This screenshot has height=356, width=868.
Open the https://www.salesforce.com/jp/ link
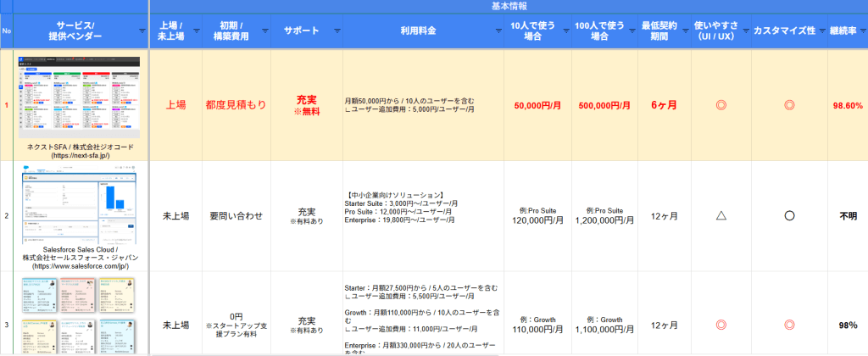pos(81,265)
